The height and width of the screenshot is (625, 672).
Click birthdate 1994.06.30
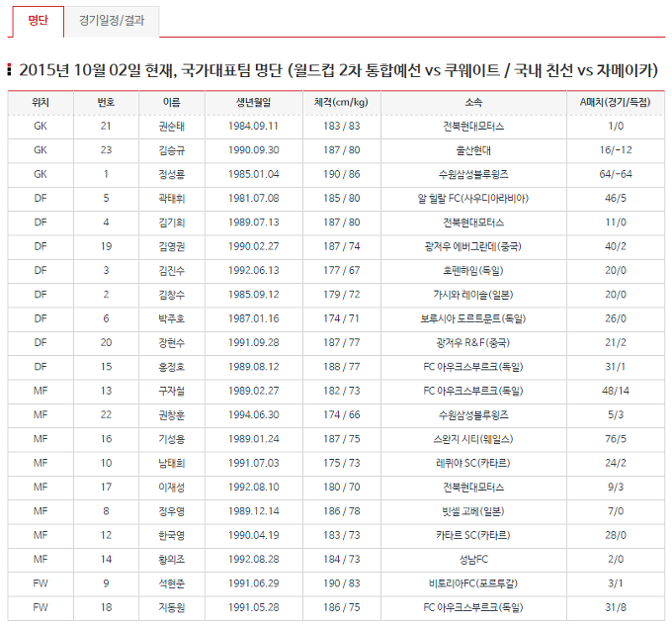point(254,414)
